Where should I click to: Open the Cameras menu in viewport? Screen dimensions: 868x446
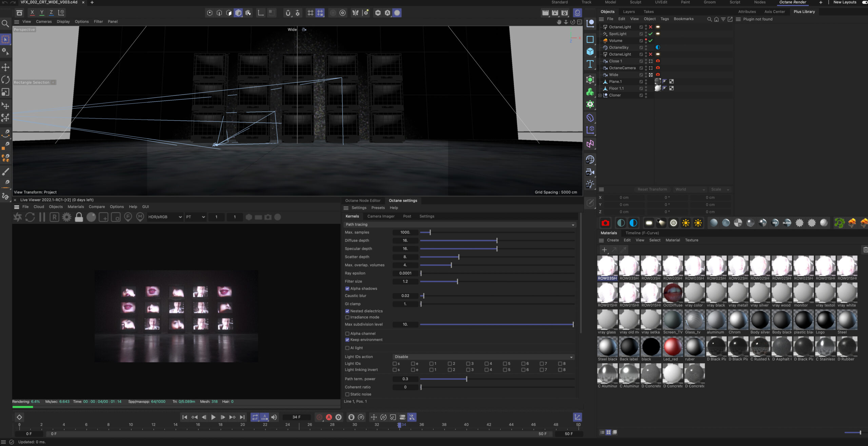pyautogui.click(x=44, y=21)
